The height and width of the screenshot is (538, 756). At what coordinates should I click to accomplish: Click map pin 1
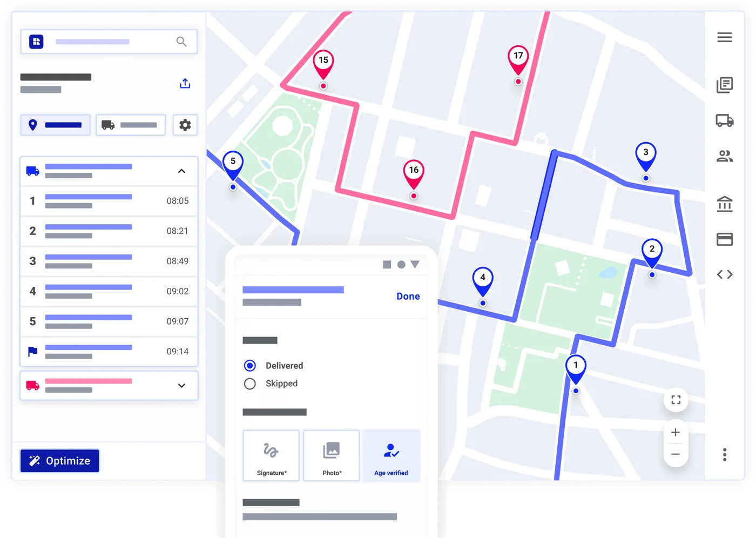(x=576, y=369)
